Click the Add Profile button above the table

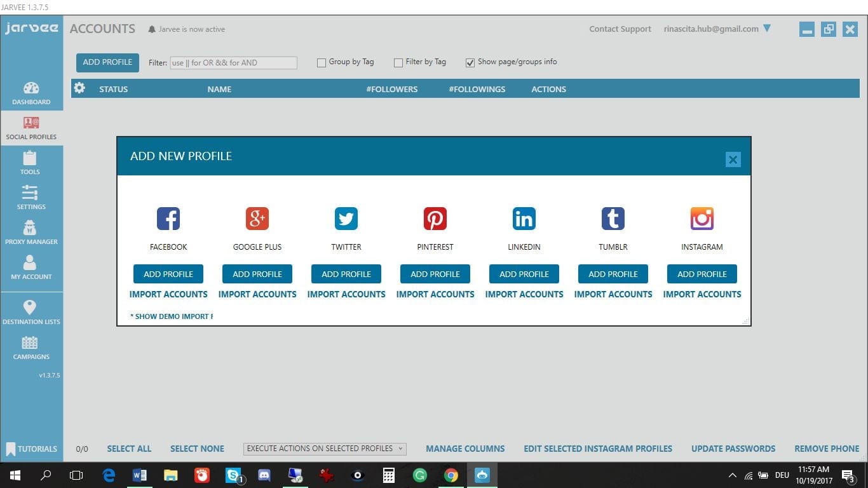pos(107,62)
